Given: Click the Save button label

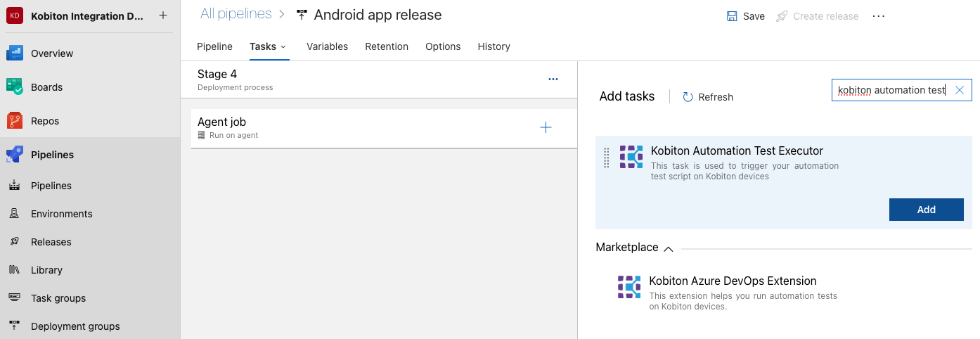Looking at the screenshot, I should tap(754, 16).
